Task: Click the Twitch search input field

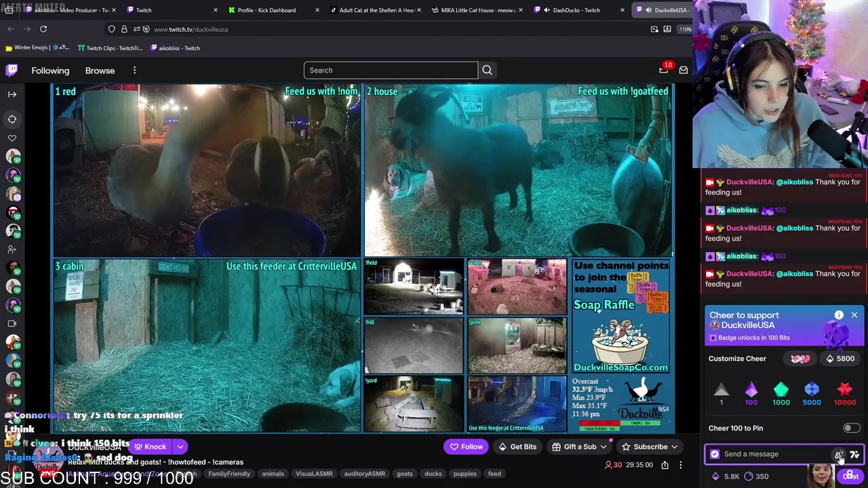Action: [x=391, y=70]
